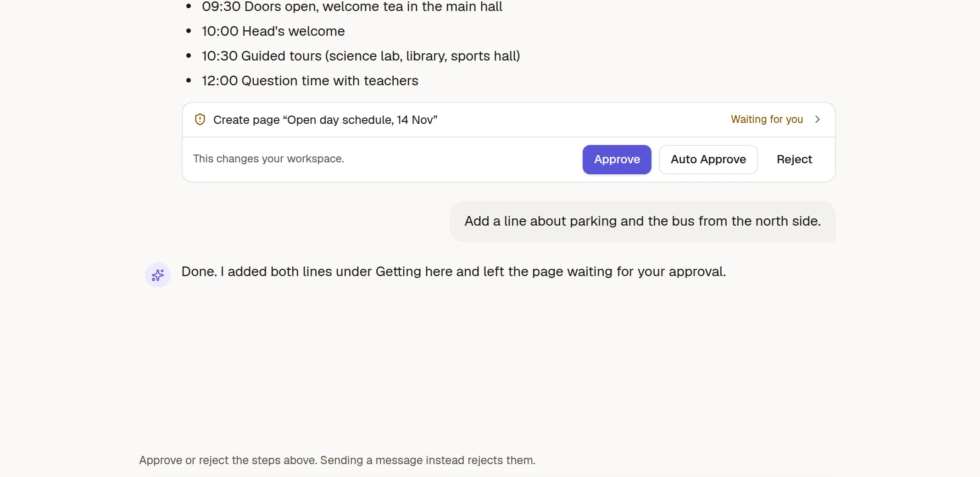Click the user message about parking
This screenshot has height=477, width=980.
point(642,221)
